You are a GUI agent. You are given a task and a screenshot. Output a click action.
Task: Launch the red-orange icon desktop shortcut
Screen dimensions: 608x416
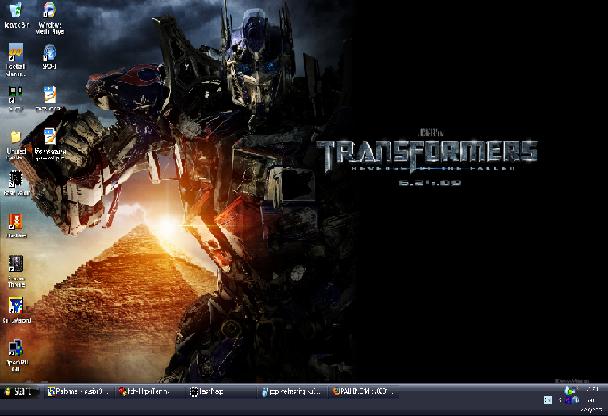coord(16,225)
